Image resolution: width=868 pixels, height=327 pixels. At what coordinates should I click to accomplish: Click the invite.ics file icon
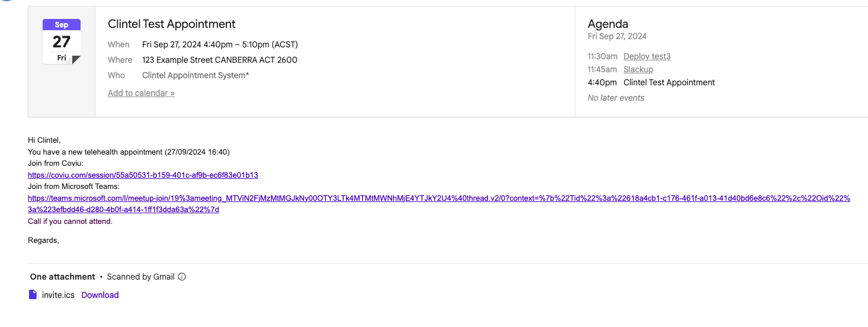pos(33,294)
